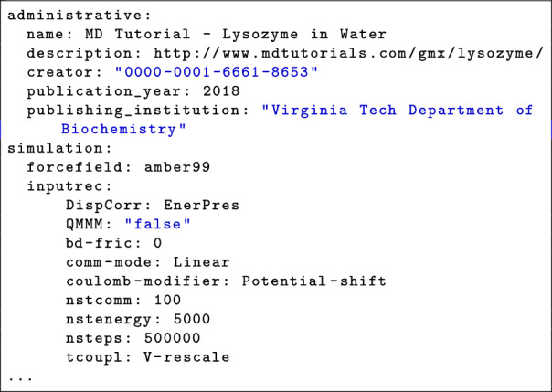Click the coulomb-modifier Potential-shift value
The image size is (552, 392).
click(313, 281)
